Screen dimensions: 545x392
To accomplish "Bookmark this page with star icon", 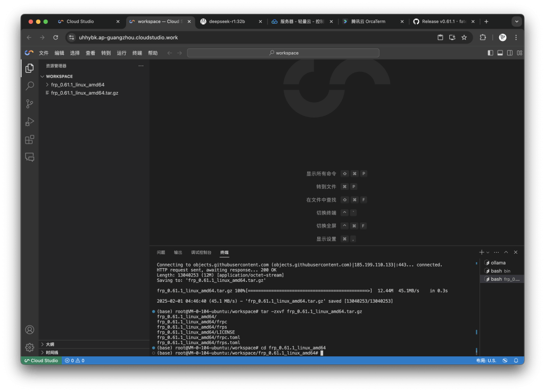I will (x=464, y=38).
